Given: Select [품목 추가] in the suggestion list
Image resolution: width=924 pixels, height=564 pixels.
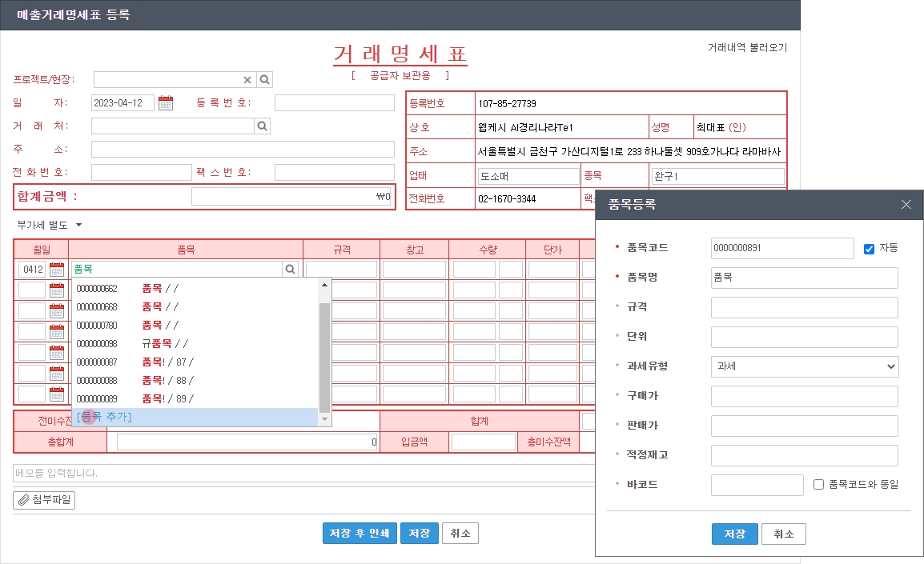Looking at the screenshot, I should [104, 417].
